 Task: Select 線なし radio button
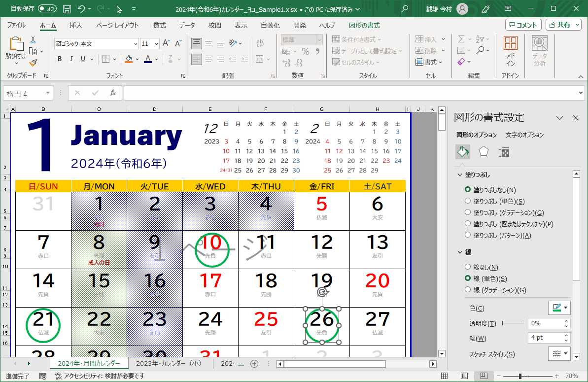tap(468, 267)
